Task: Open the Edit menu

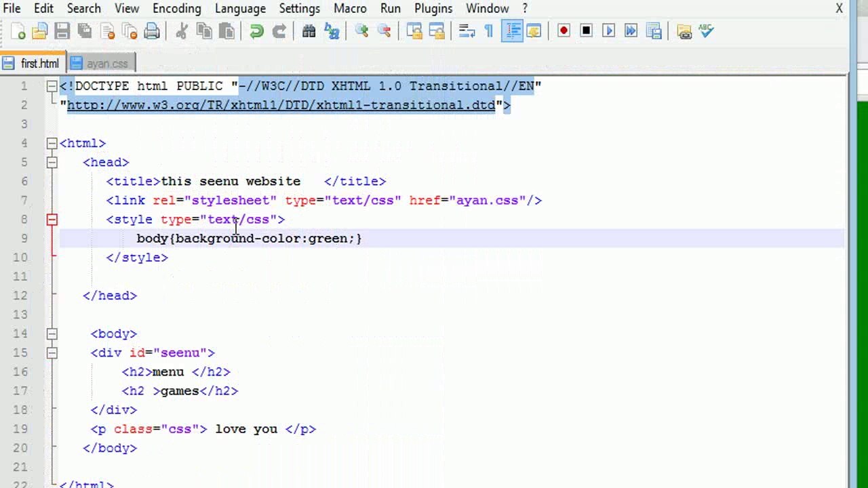Action: click(x=43, y=9)
